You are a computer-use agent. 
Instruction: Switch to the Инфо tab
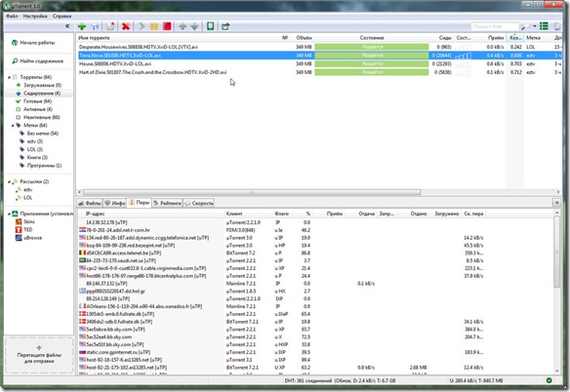(115, 203)
